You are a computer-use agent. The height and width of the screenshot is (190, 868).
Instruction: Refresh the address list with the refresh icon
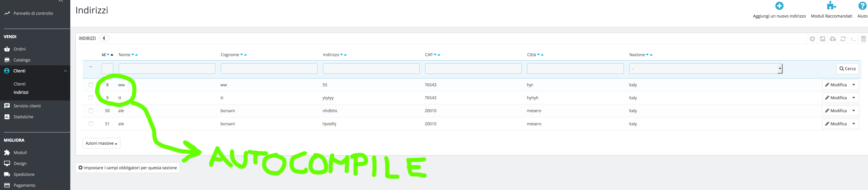[843, 39]
